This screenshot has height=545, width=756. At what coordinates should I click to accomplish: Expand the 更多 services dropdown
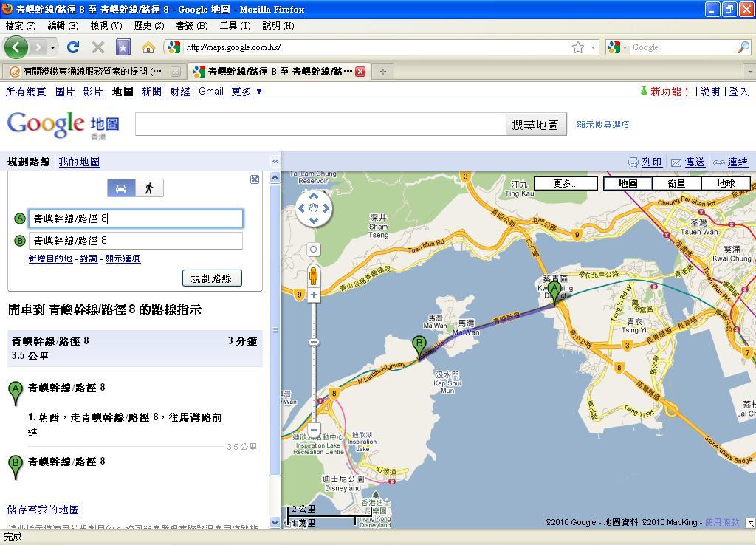pyautogui.click(x=247, y=92)
